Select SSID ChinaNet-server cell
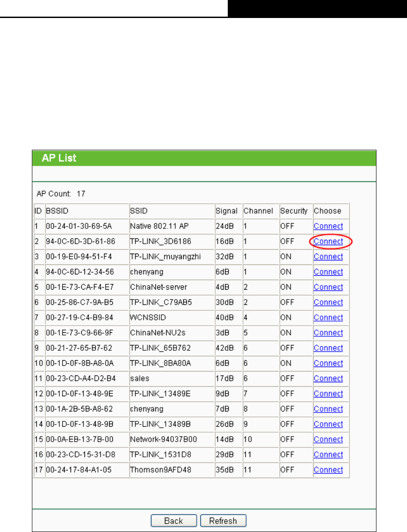This screenshot has width=407, height=532. coord(172,287)
